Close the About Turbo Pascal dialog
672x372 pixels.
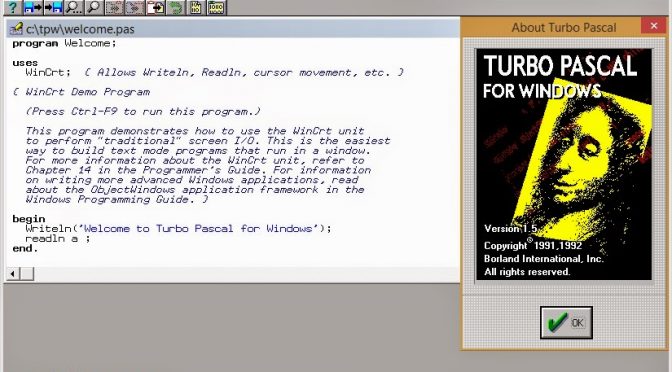pyautogui.click(x=654, y=26)
